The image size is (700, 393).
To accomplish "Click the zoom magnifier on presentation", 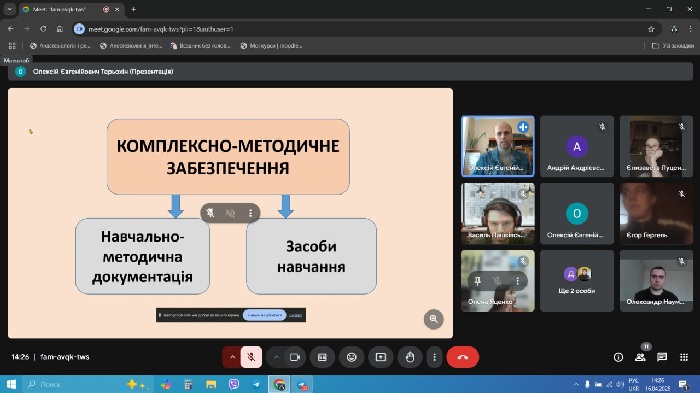I will click(x=433, y=319).
